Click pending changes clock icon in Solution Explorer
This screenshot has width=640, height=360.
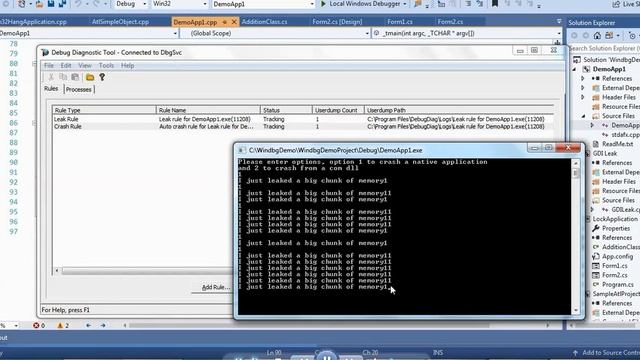(632, 36)
